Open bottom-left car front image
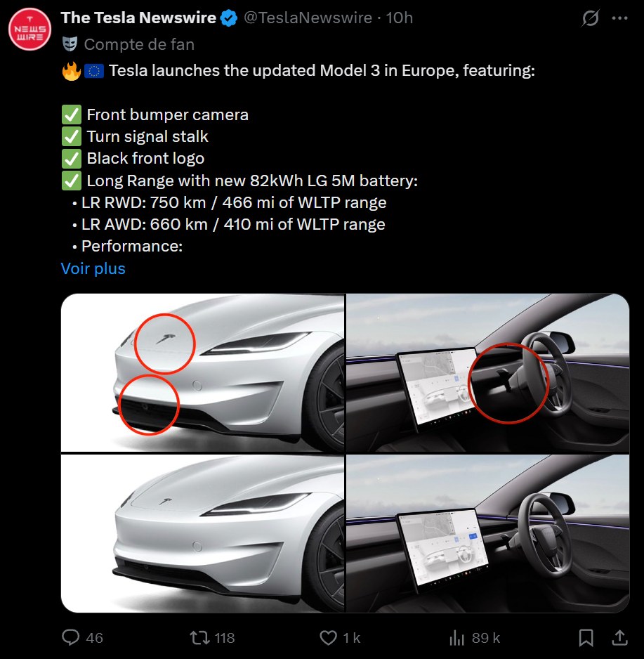 (x=203, y=533)
